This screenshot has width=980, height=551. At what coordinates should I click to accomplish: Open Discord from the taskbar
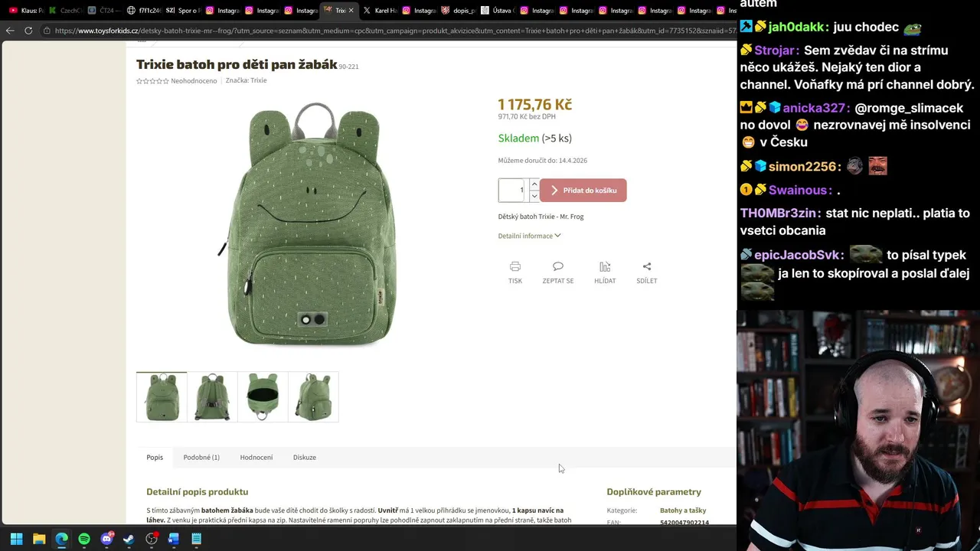pyautogui.click(x=106, y=539)
